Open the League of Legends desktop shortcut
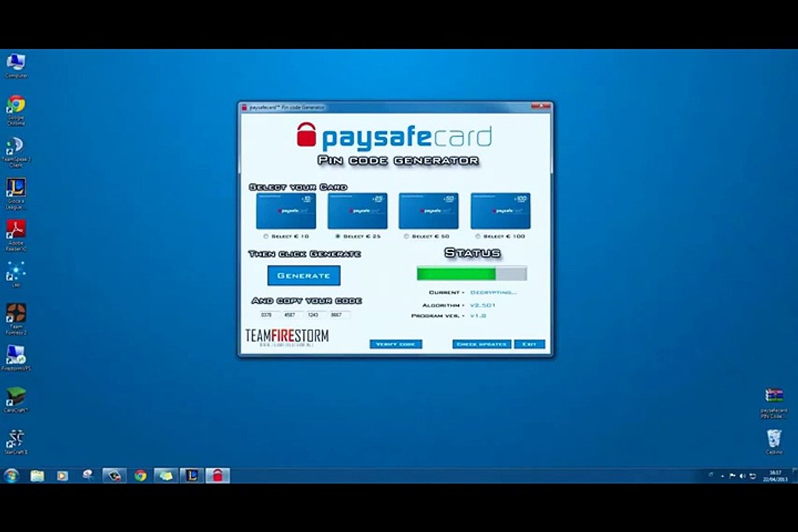The height and width of the screenshot is (532, 798). [x=16, y=194]
